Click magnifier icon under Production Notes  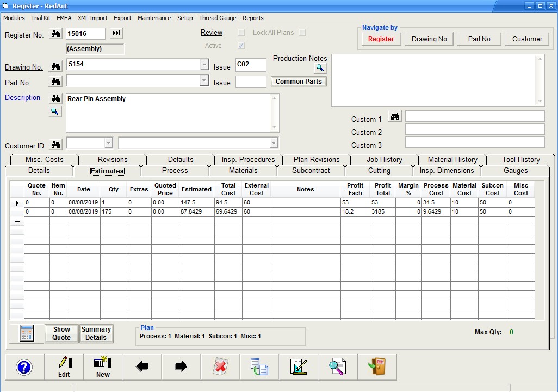[x=320, y=68]
